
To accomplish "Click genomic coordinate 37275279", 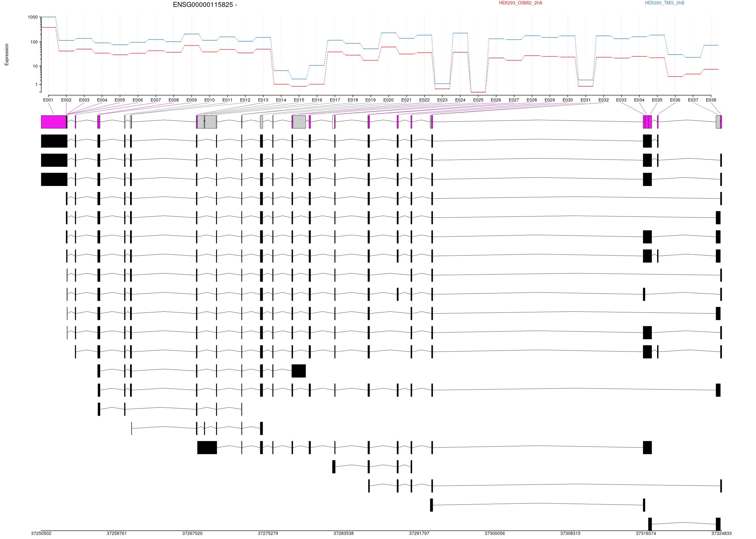I will tap(268, 534).
